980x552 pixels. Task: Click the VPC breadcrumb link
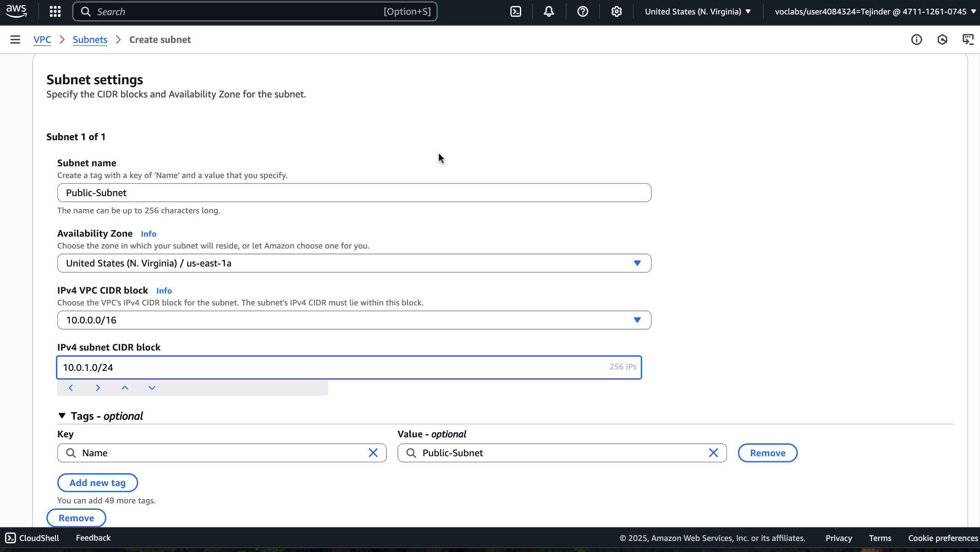42,39
